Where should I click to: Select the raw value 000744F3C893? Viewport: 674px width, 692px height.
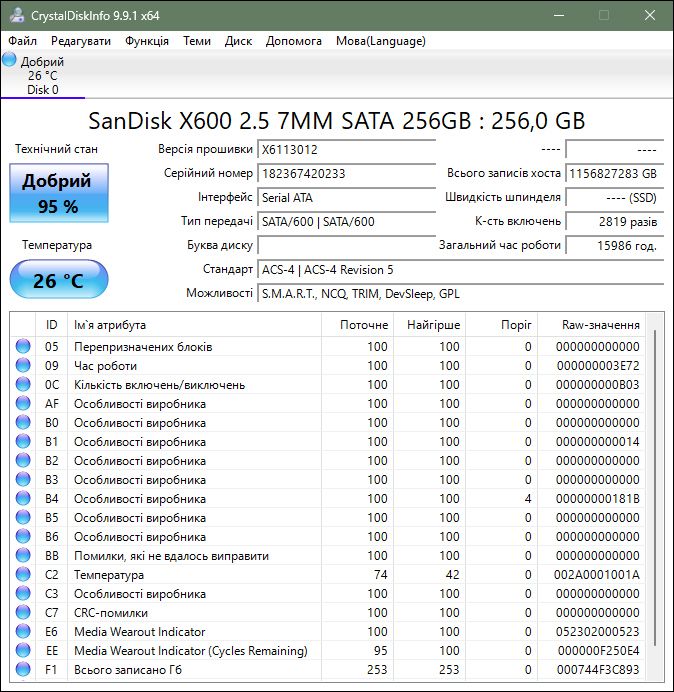pyautogui.click(x=598, y=669)
